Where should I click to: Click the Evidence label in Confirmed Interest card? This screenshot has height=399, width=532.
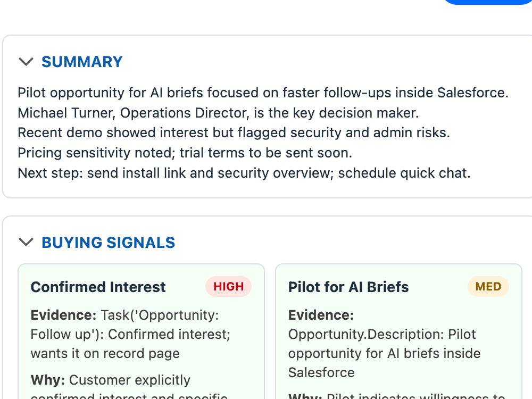point(63,315)
